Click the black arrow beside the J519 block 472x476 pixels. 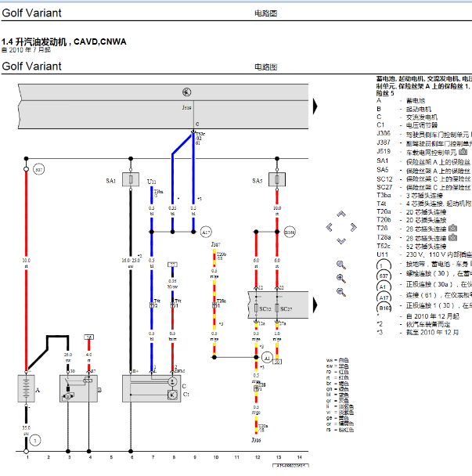click(x=315, y=106)
